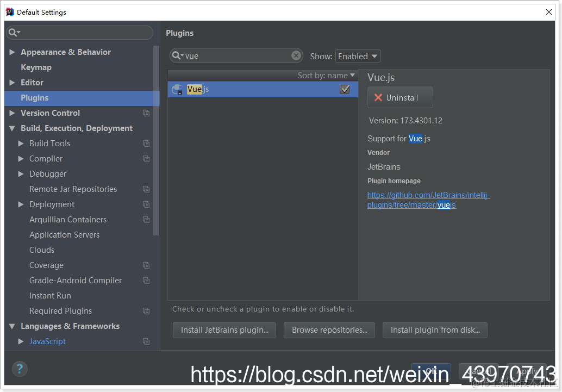Click the settings tree vertical scrollbar
Screen dimensions: 562x392
[156, 140]
